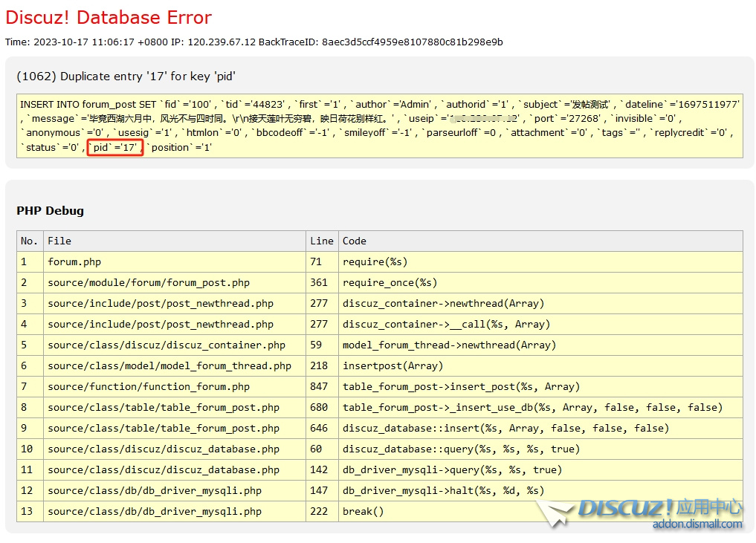Click post_newthread.php file path in row 3

pyautogui.click(x=161, y=303)
